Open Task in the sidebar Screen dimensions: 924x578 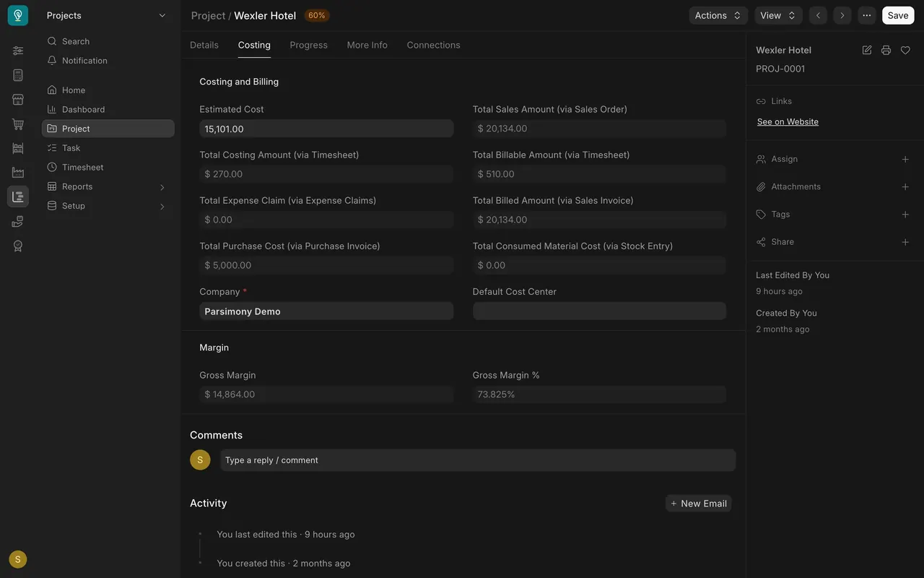pos(108,148)
